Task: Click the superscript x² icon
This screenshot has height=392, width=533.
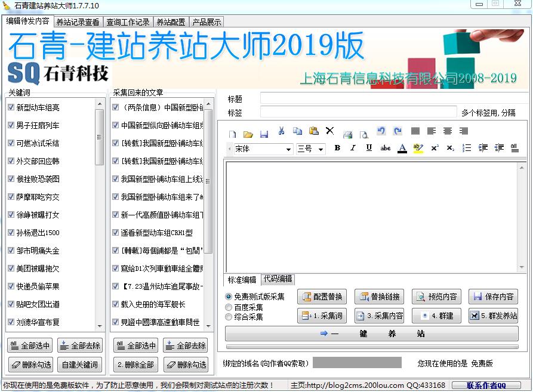Action: coord(435,148)
